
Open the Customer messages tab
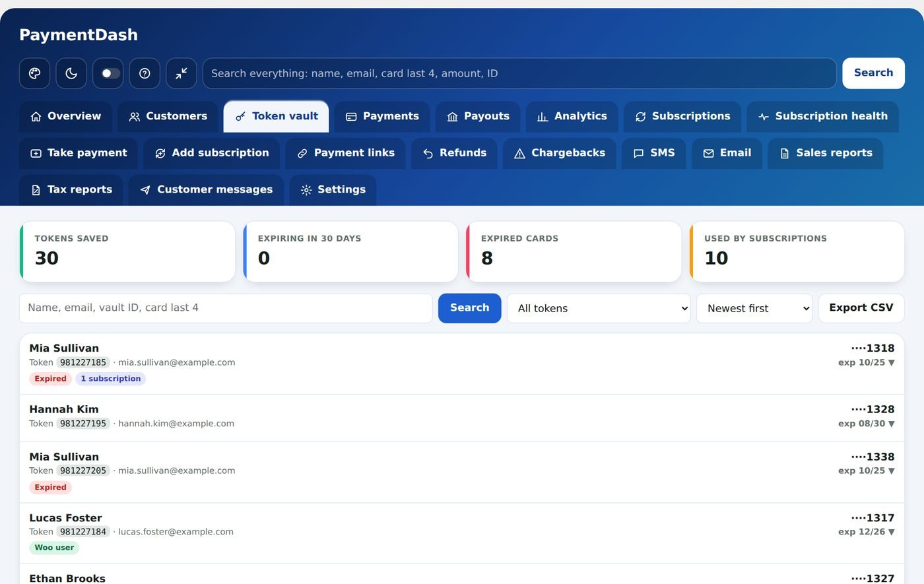coord(206,190)
